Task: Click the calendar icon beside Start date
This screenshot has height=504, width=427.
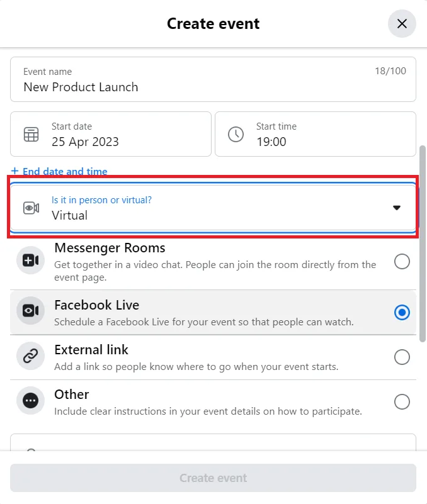Action: 31,135
